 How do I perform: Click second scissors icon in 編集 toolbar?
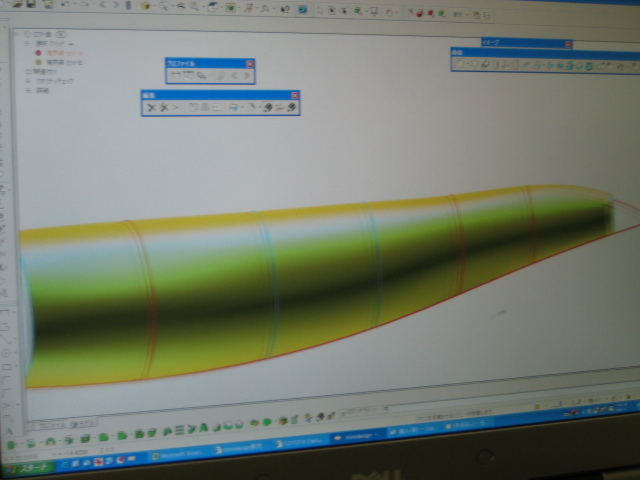[x=164, y=107]
